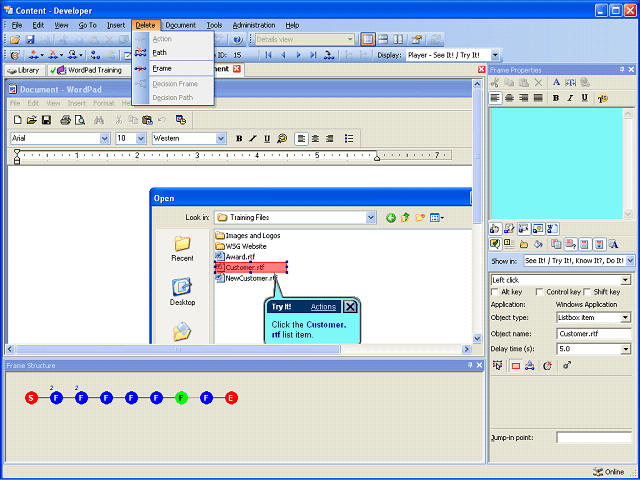This screenshot has height=480, width=640.
Task: Open the Administration menu
Action: pyautogui.click(x=254, y=25)
